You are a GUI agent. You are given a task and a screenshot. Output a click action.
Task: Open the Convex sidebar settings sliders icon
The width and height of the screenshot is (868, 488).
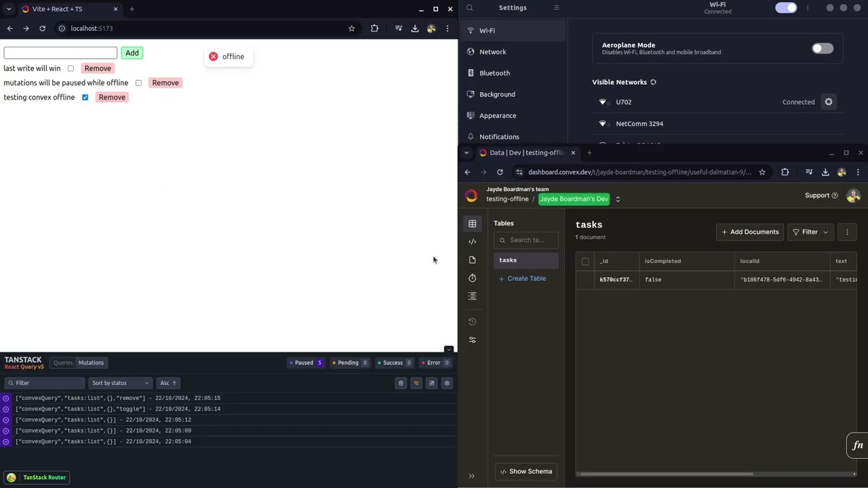pyautogui.click(x=473, y=340)
